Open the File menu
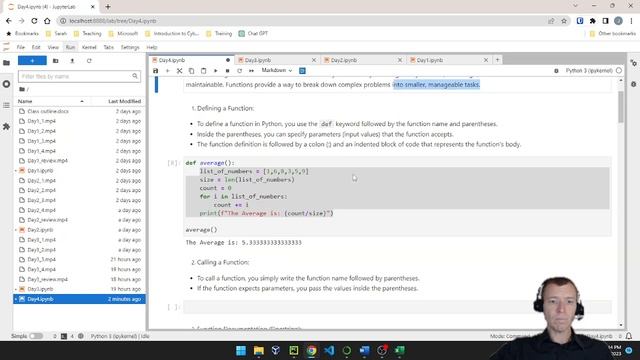This screenshot has width=640, height=360. pos(20,47)
